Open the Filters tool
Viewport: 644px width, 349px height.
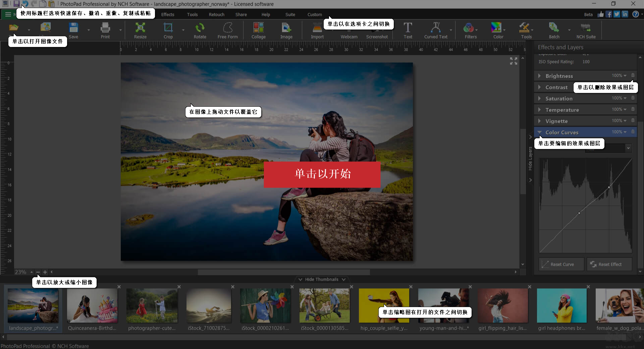pos(471,30)
